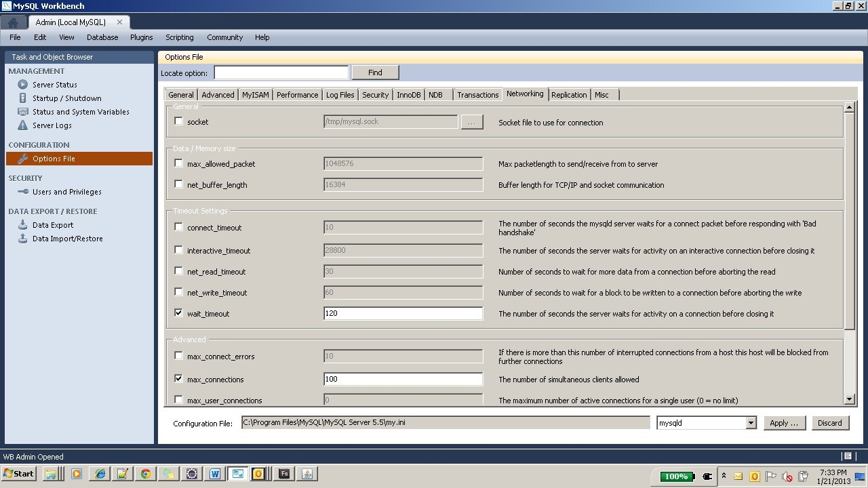Image resolution: width=868 pixels, height=488 pixels.
Task: Click the Configuration File path field
Action: [x=446, y=422]
